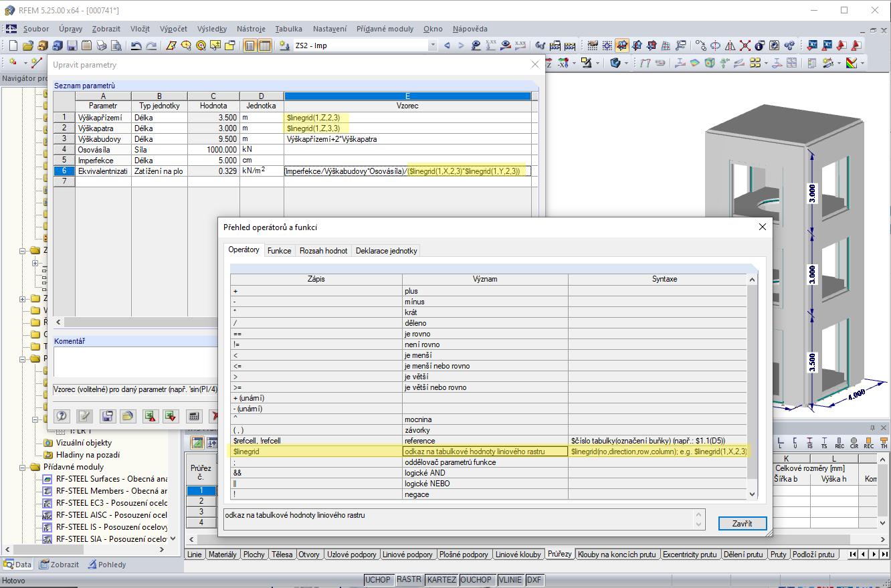Click the red cross nodes icon in toolbar
The height and width of the screenshot is (588, 891).
745,45
